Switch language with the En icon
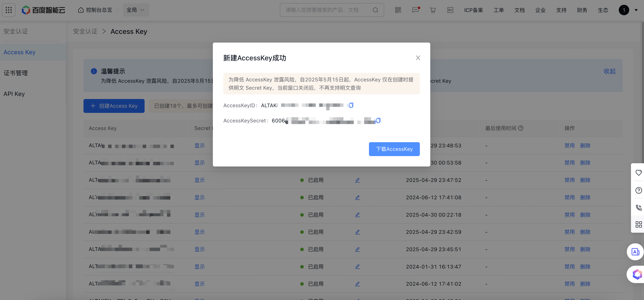This screenshot has height=300, width=644. pos(450,10)
